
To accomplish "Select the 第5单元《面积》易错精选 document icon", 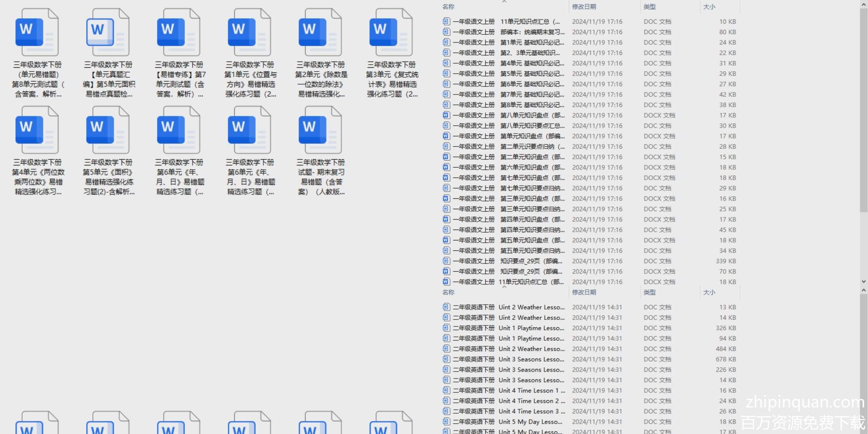I will [x=108, y=130].
